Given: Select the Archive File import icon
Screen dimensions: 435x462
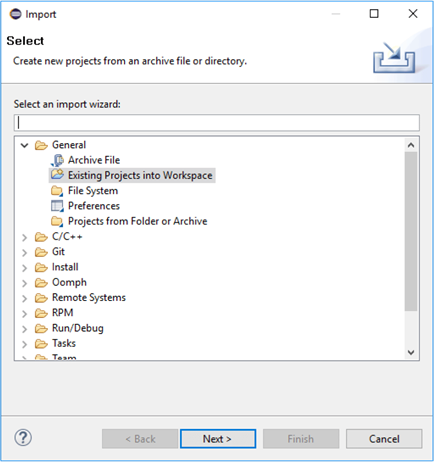Looking at the screenshot, I should 57,160.
